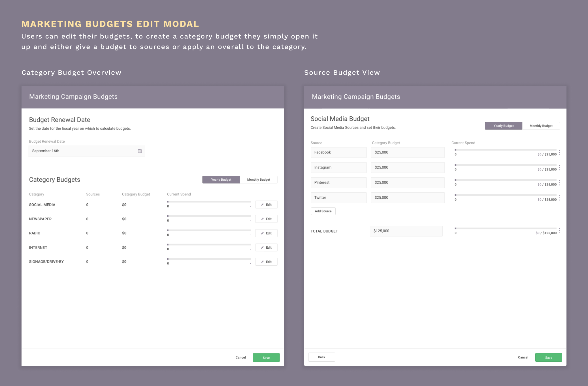Open the calendar icon in Budget Renewal Date

tap(140, 151)
